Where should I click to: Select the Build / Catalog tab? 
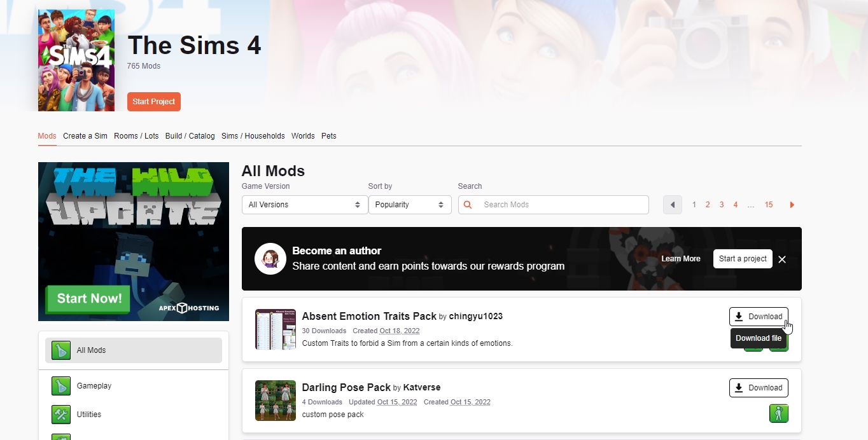click(190, 136)
